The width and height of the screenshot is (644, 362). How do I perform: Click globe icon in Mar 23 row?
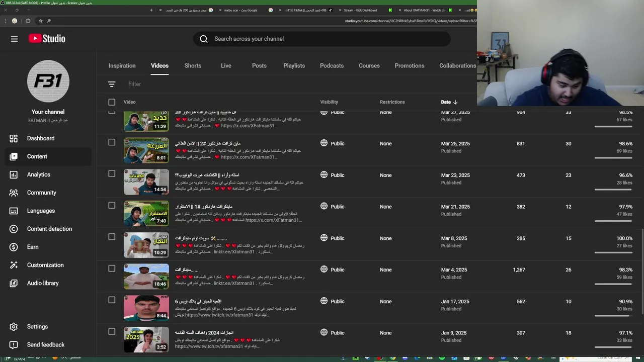(324, 175)
